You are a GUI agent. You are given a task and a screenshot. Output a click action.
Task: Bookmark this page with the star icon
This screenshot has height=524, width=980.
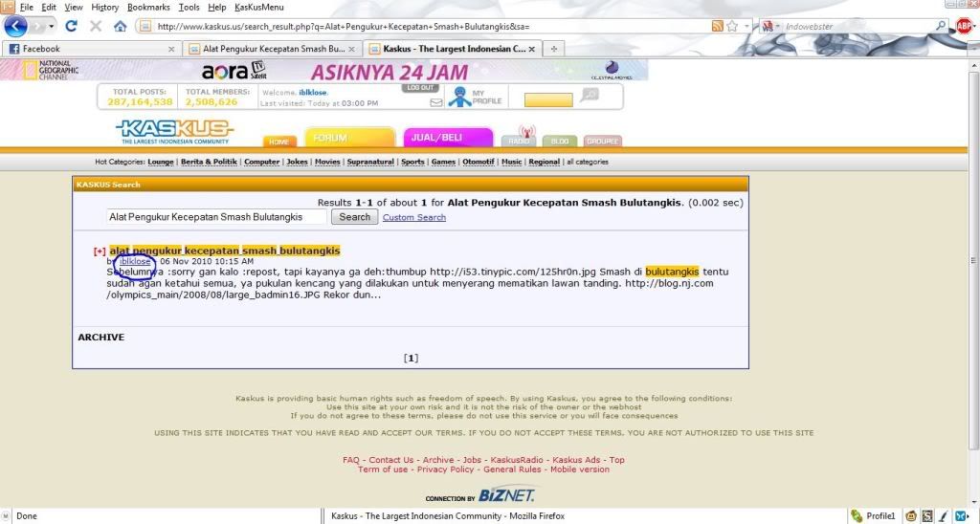point(732,26)
